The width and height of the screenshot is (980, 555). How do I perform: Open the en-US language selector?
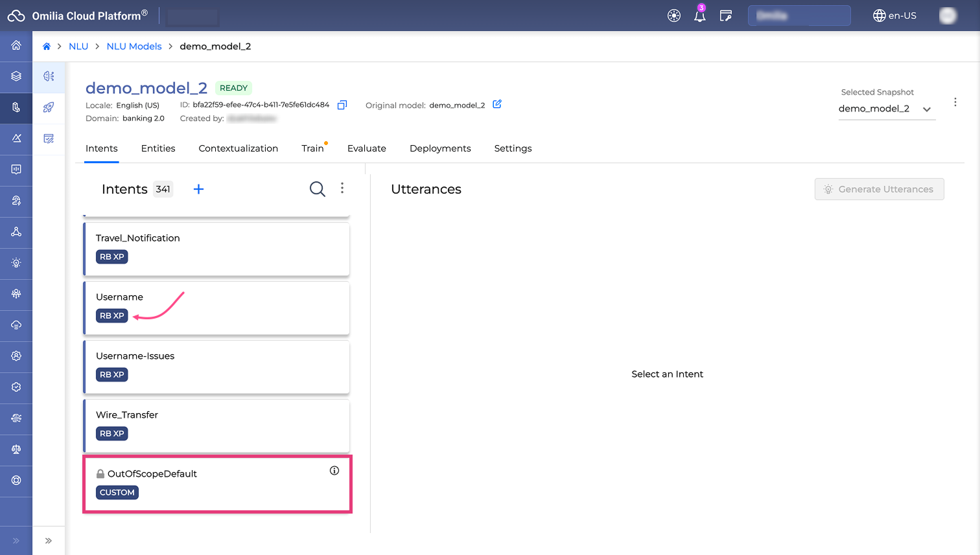tap(894, 16)
